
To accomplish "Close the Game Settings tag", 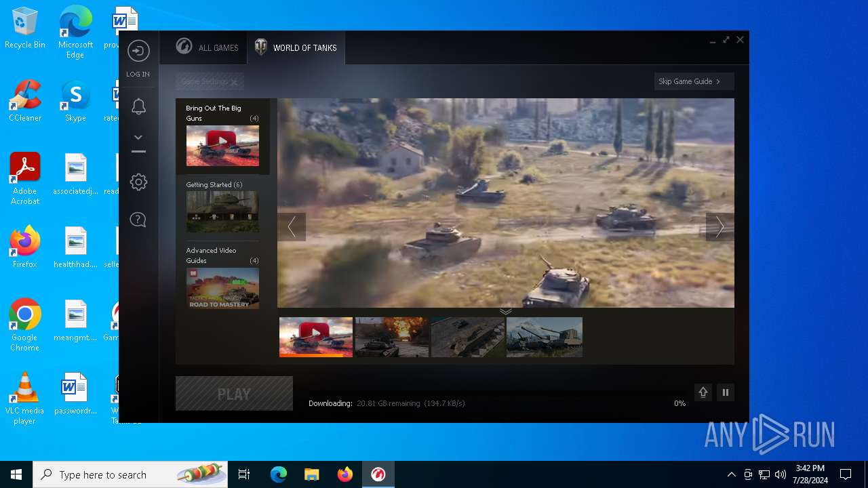I will (x=234, y=82).
